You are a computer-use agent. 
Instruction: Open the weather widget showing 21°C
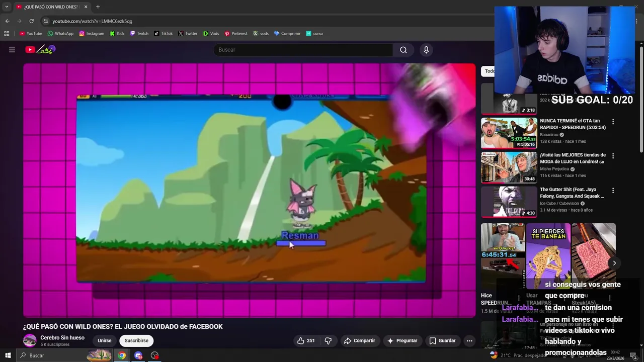point(517,355)
